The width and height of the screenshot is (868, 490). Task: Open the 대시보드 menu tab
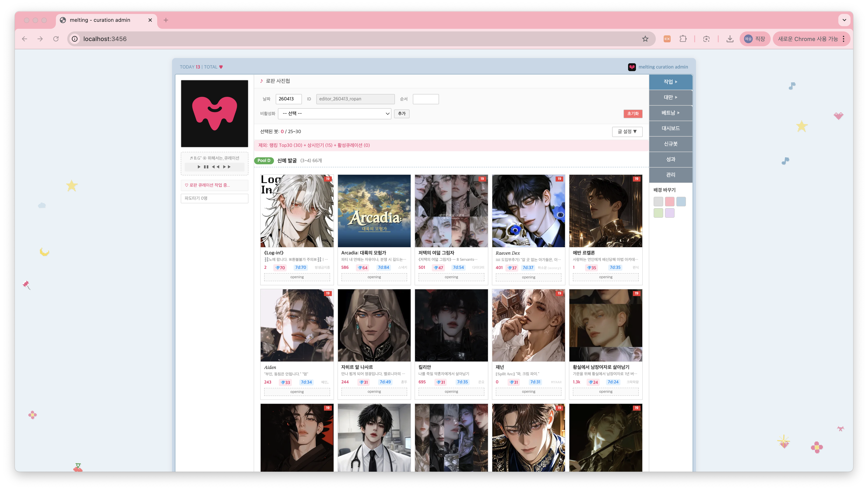coord(670,128)
